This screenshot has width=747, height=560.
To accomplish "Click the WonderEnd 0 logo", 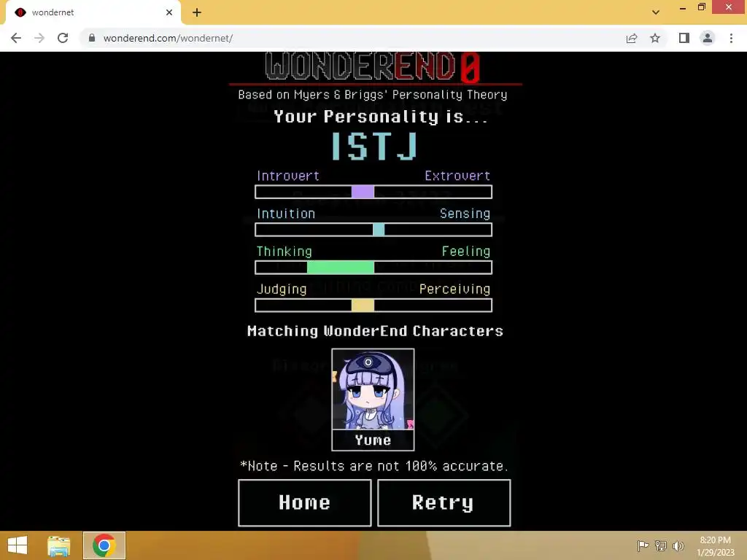I will tap(373, 66).
